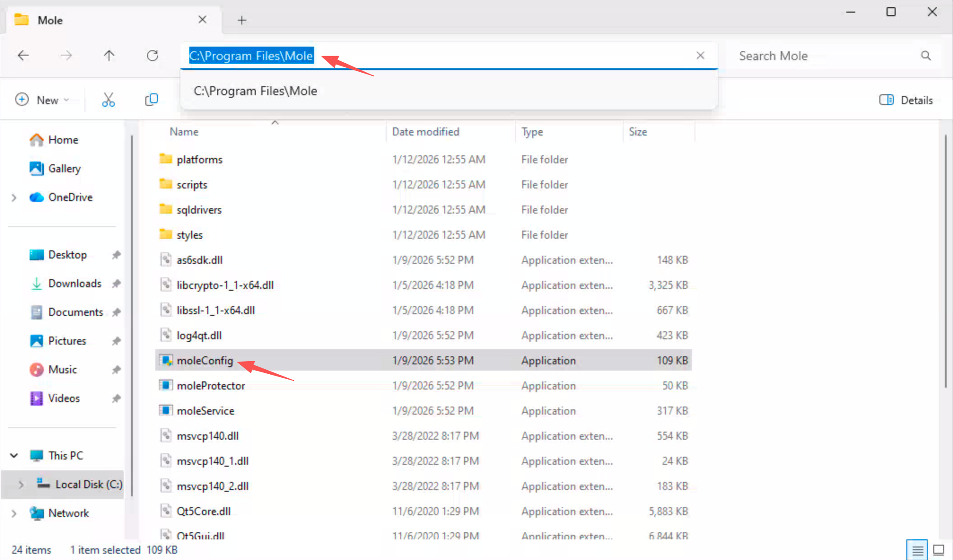Toggle the Details pane
This screenshot has height=560, width=953.
(x=906, y=100)
